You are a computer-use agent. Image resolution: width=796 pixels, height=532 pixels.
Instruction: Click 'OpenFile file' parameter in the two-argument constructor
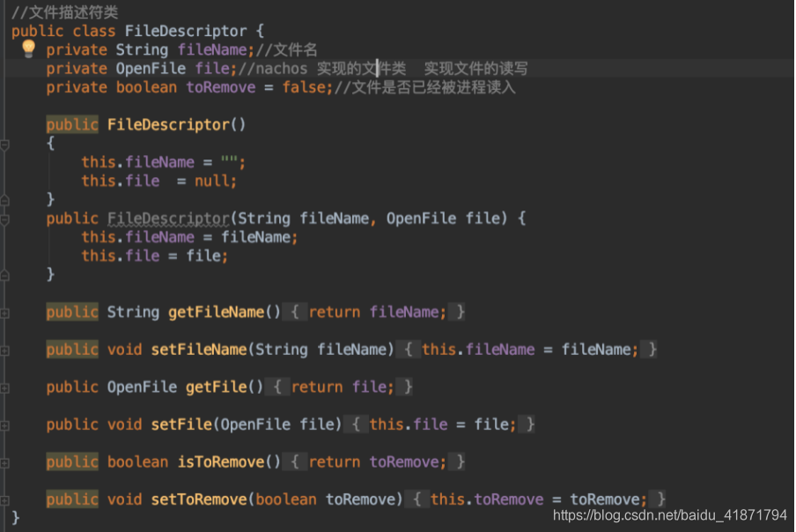444,218
